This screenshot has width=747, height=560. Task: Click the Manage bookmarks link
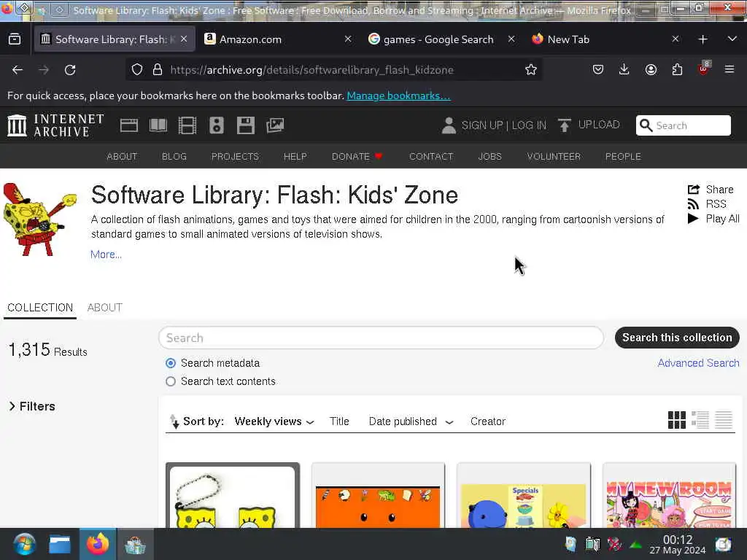pyautogui.click(x=398, y=96)
